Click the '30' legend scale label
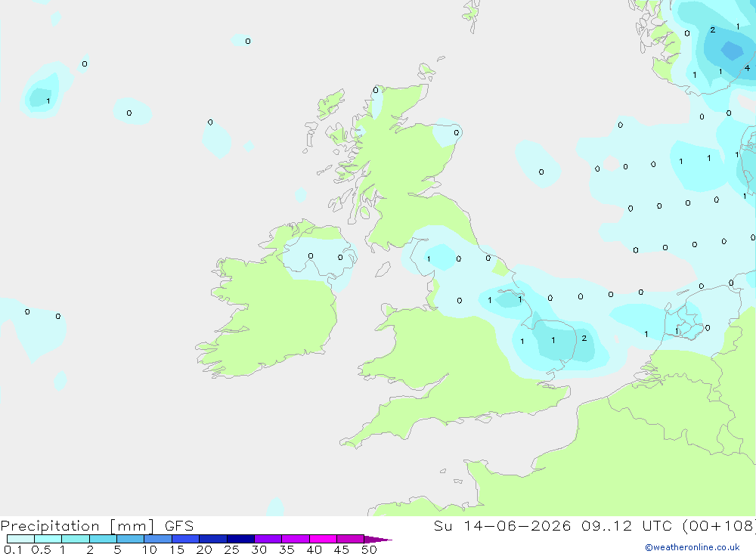The image size is (756, 554). click(x=259, y=549)
